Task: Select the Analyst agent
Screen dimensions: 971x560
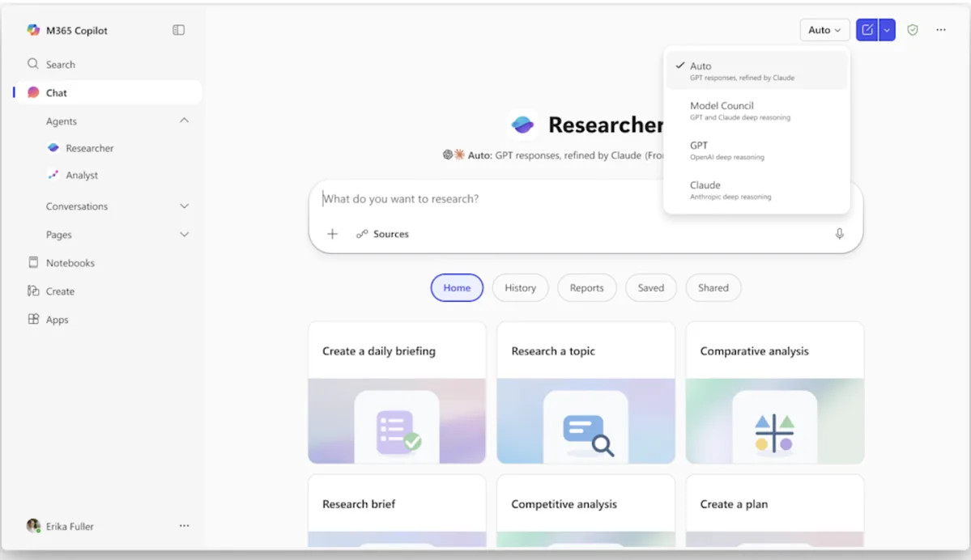Action: pyautogui.click(x=84, y=175)
